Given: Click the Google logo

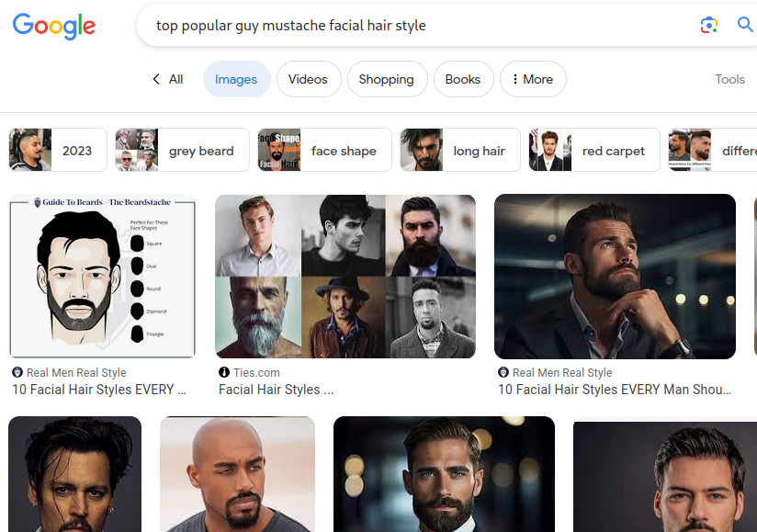Looking at the screenshot, I should tap(54, 26).
